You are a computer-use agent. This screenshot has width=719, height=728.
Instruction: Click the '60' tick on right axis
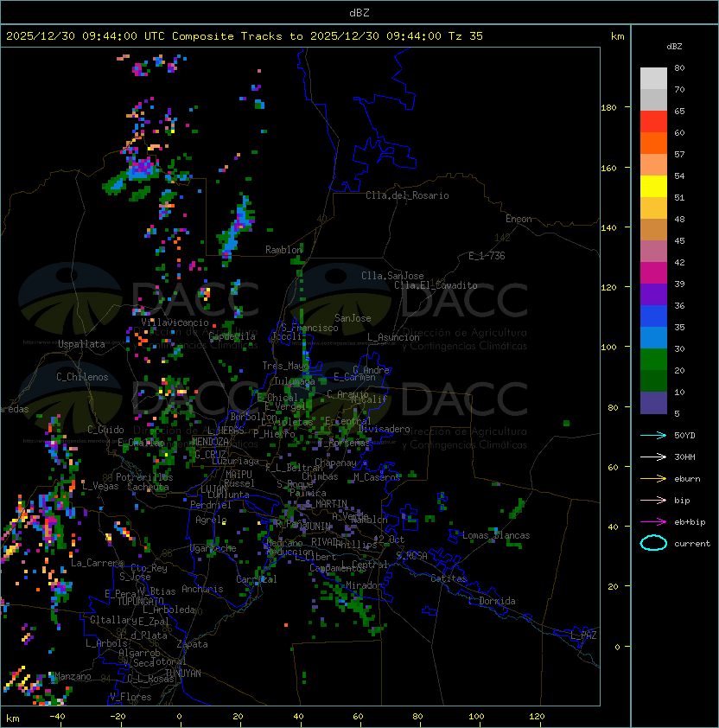click(613, 467)
